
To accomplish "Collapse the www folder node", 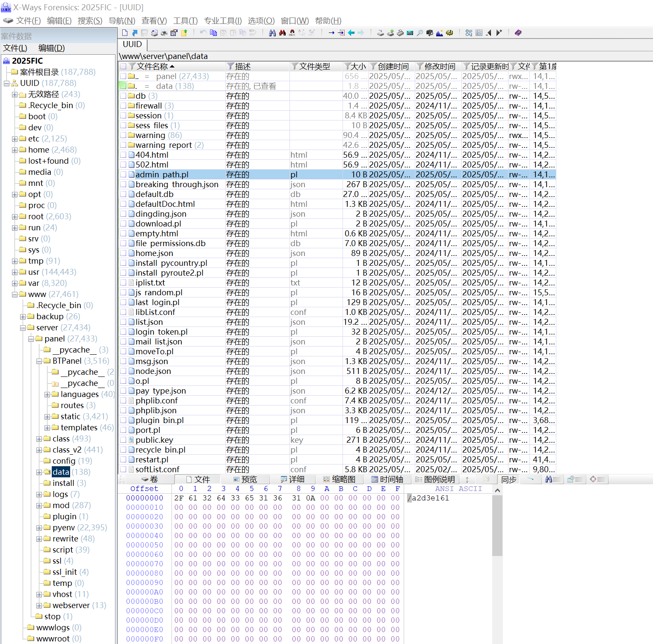I will point(15,294).
